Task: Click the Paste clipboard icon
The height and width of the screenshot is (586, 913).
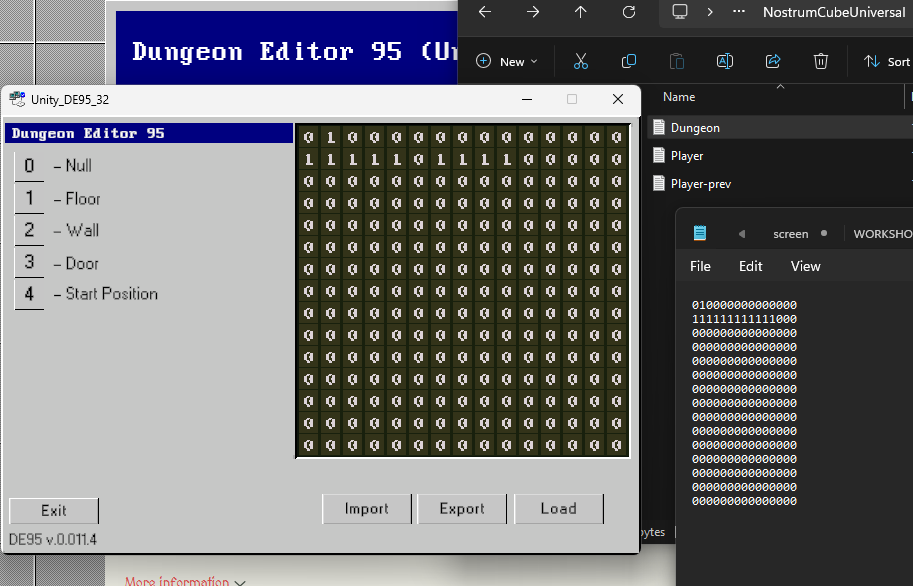Action: pyautogui.click(x=677, y=61)
